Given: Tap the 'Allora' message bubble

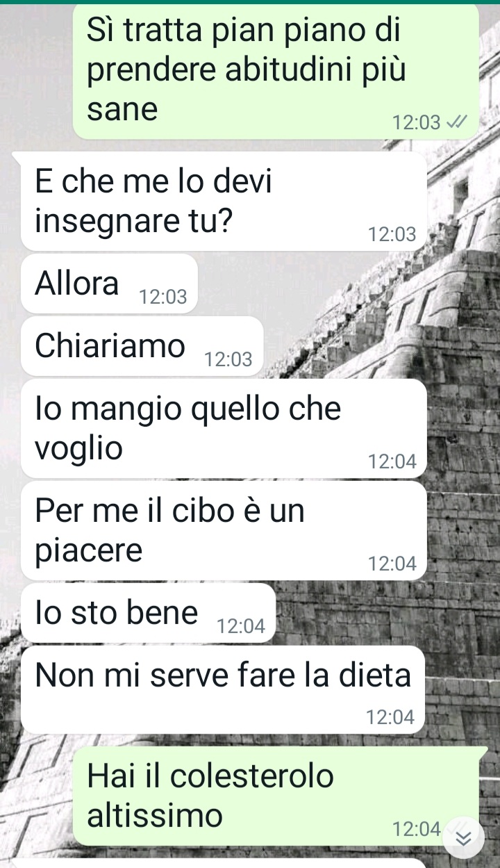Looking at the screenshot, I should 110,284.
